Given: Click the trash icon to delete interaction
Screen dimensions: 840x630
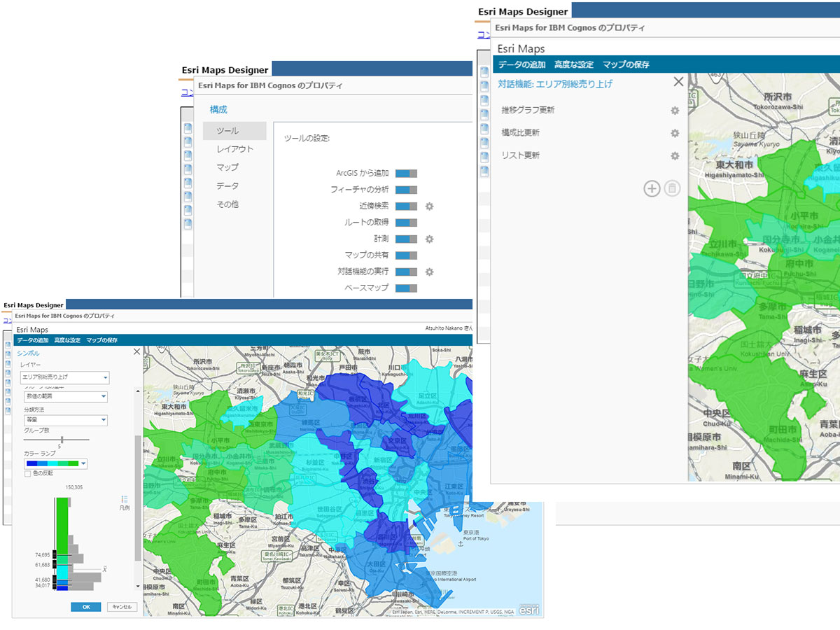Looking at the screenshot, I should (672, 188).
